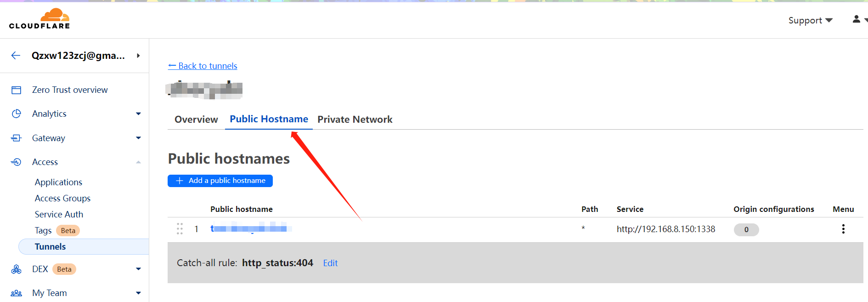Click the Access sidebar icon
The image size is (868, 302).
(x=17, y=162)
